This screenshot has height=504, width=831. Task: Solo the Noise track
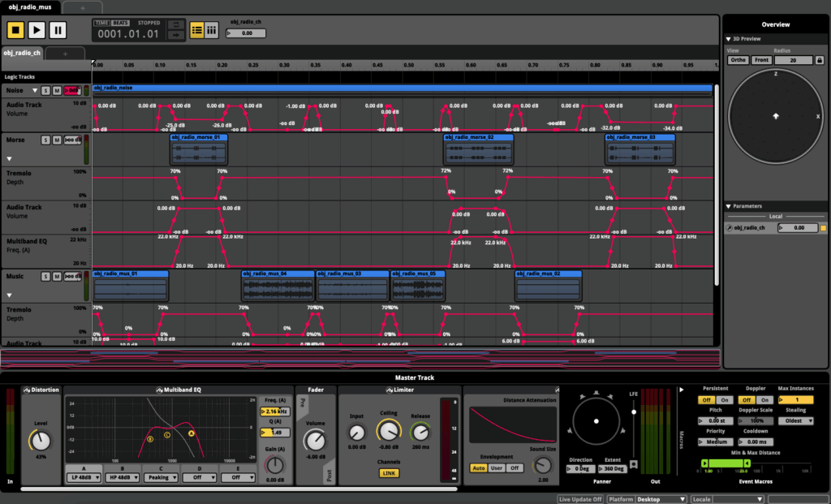click(45, 90)
